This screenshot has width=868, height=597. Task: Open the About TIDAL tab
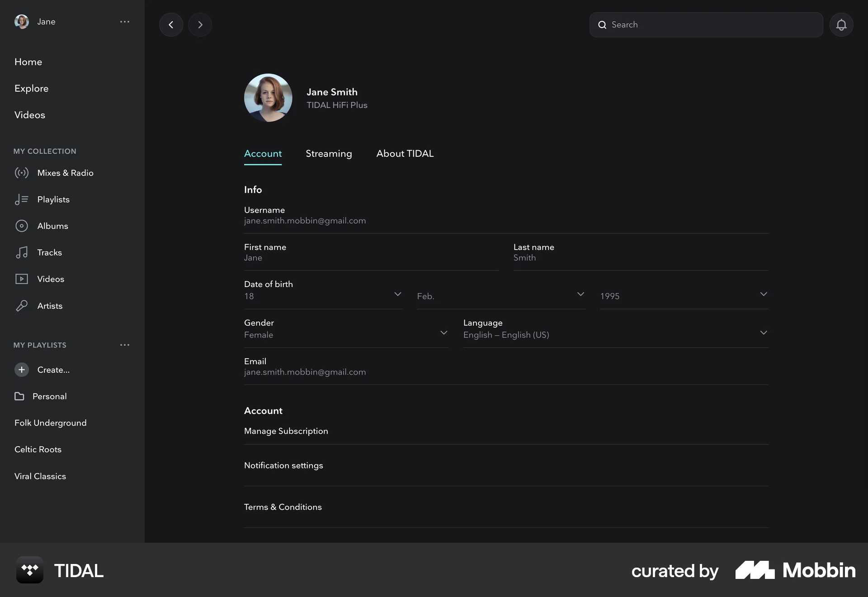pos(405,154)
